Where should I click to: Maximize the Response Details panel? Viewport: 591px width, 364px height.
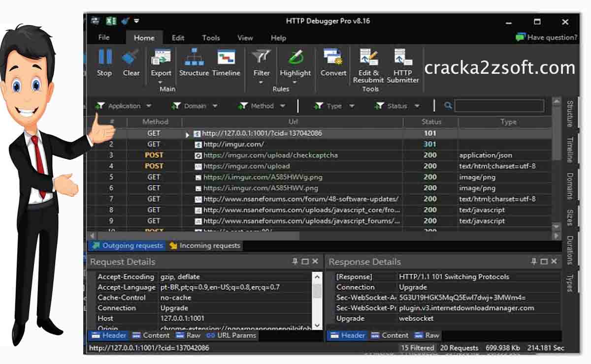pos(544,262)
